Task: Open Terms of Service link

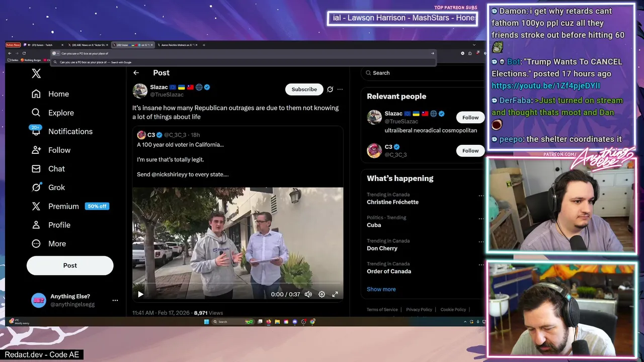Action: click(382, 310)
